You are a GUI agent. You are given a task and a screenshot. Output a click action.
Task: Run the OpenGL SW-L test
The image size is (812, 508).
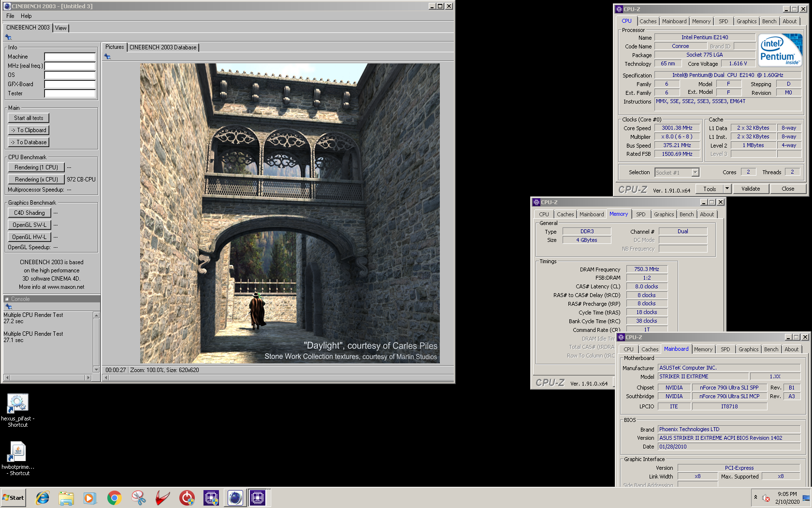click(29, 225)
